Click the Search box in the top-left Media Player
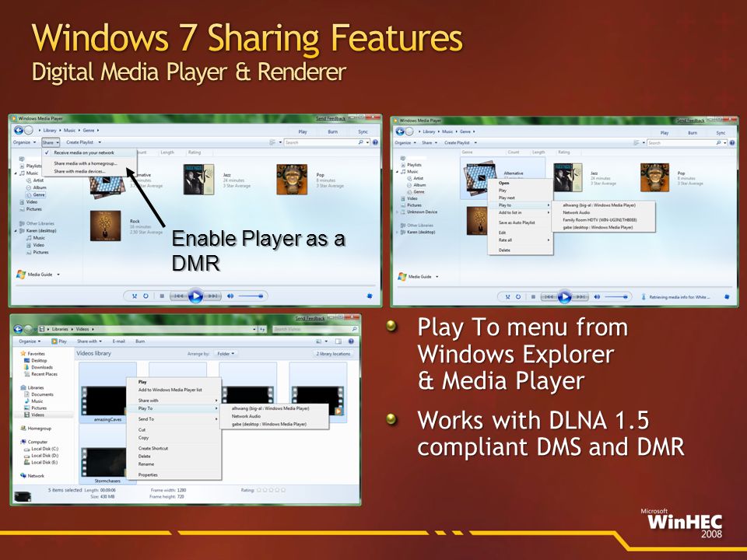Image resolution: width=747 pixels, height=560 pixels. (321, 142)
